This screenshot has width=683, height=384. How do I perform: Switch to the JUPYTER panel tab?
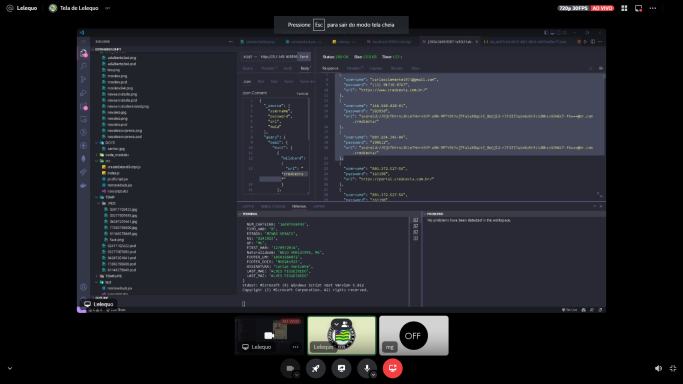click(319, 206)
